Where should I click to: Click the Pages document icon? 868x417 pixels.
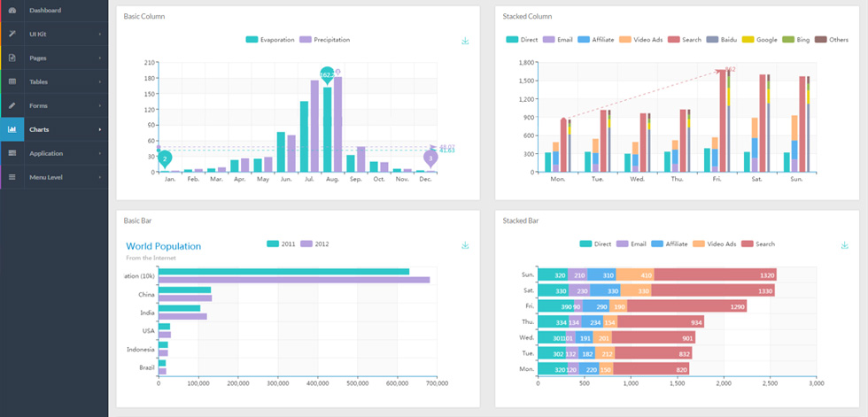point(12,58)
